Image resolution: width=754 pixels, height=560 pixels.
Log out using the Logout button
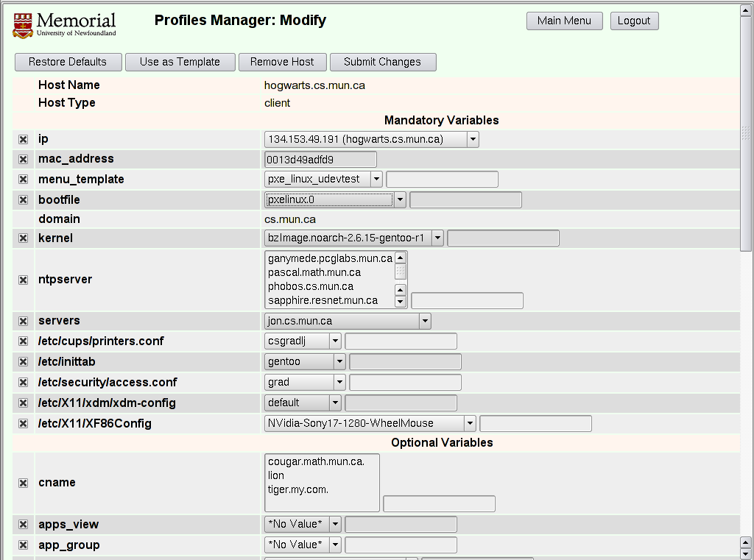click(634, 21)
